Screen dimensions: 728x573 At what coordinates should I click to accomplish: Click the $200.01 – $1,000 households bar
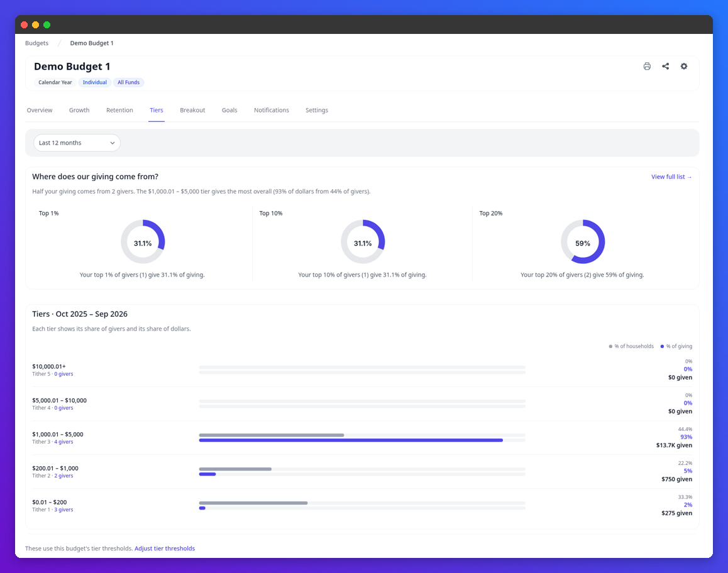(x=235, y=469)
